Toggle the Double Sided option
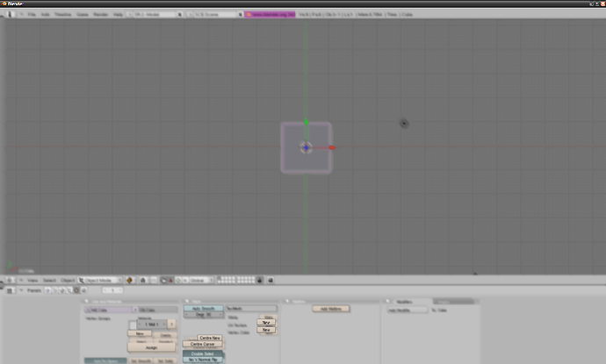 pos(203,353)
